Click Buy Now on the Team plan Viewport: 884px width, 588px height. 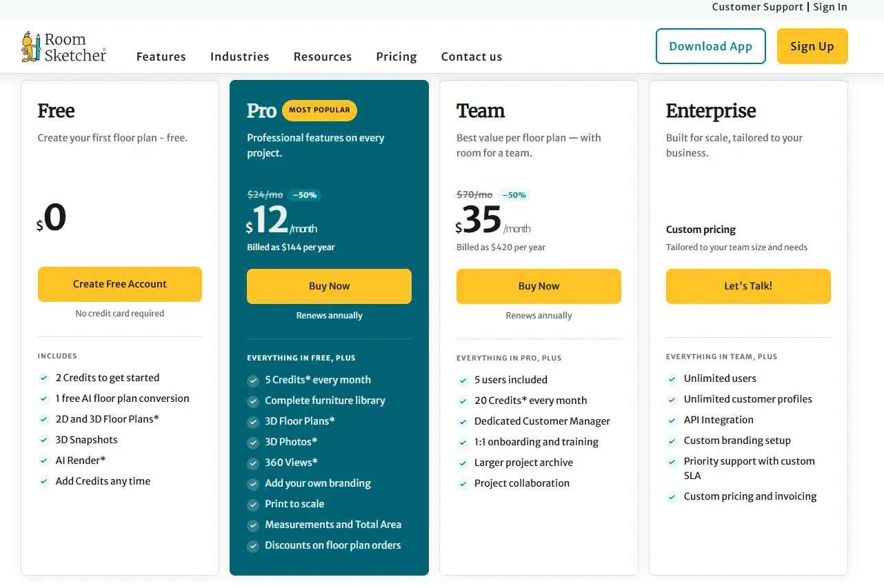[x=539, y=286]
